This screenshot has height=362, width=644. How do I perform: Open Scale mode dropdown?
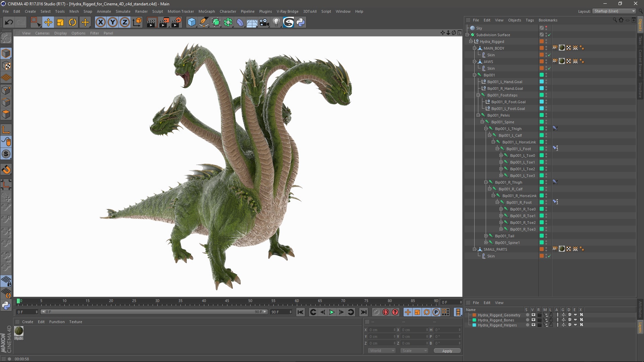(x=414, y=351)
